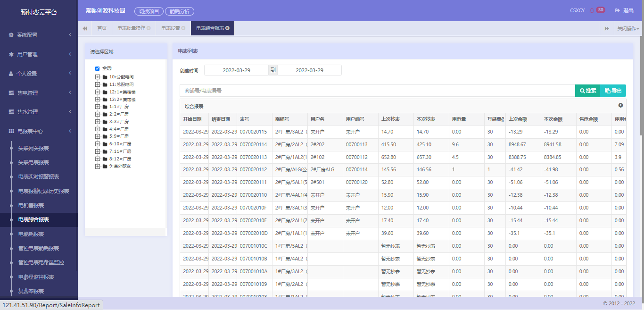Image resolution: width=644 pixels, height=310 pixels.
Task: Open 管控电表电参量监控 in sidebar
Action: tap(41, 262)
